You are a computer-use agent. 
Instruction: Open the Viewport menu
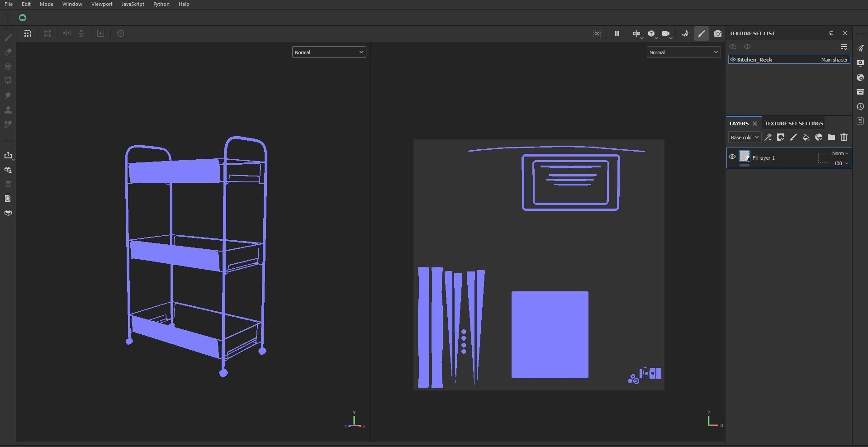point(102,4)
